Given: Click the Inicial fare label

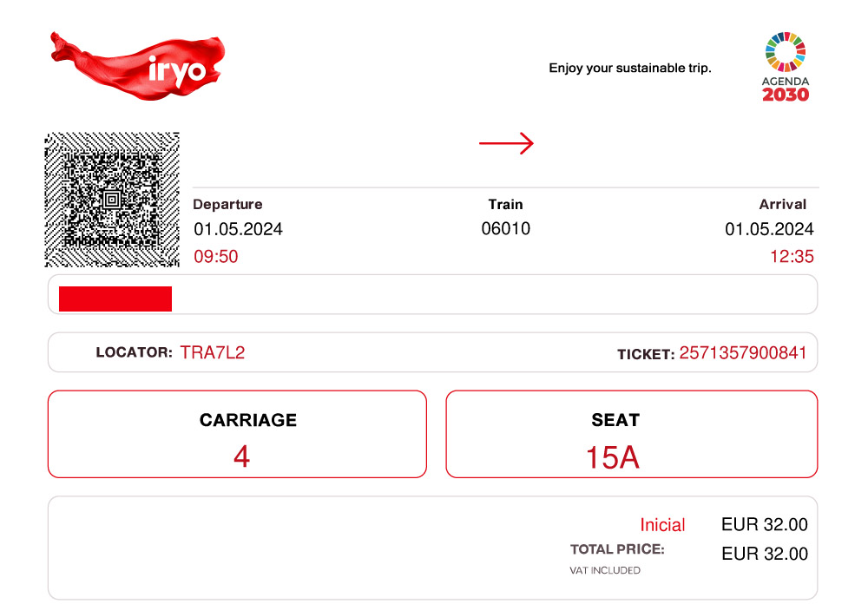Looking at the screenshot, I should point(662,525).
